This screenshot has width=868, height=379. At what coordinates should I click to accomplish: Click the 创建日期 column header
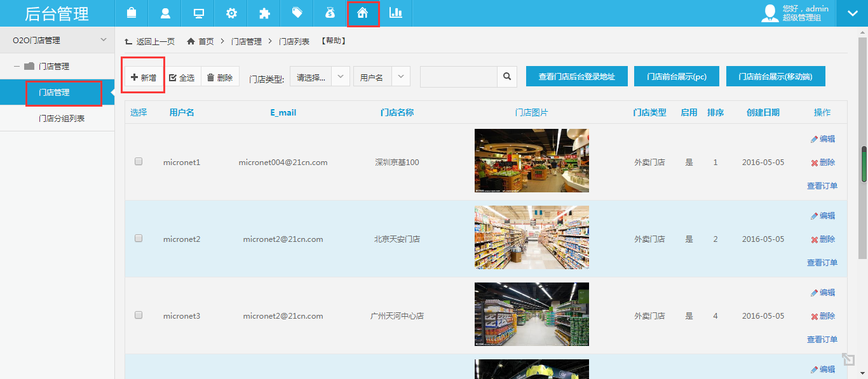click(763, 112)
